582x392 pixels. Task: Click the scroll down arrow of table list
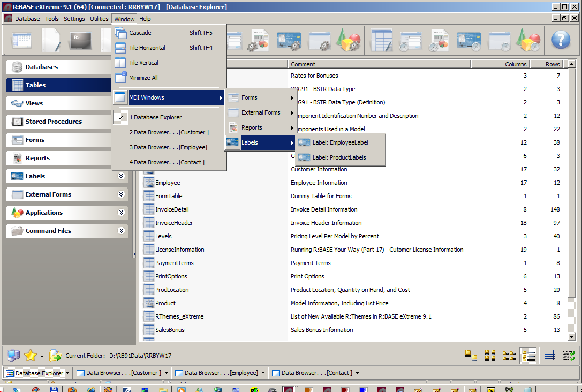tap(571, 337)
